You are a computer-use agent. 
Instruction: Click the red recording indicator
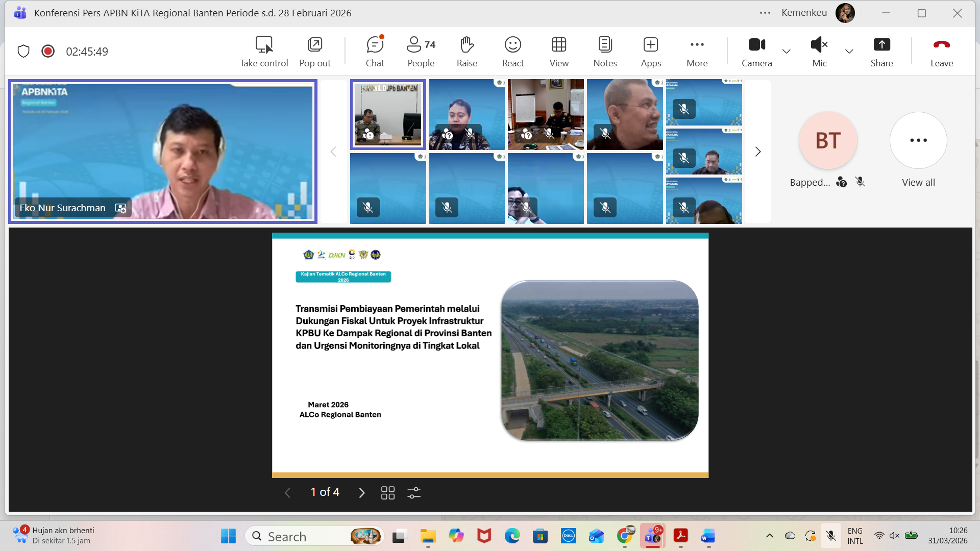(x=48, y=51)
